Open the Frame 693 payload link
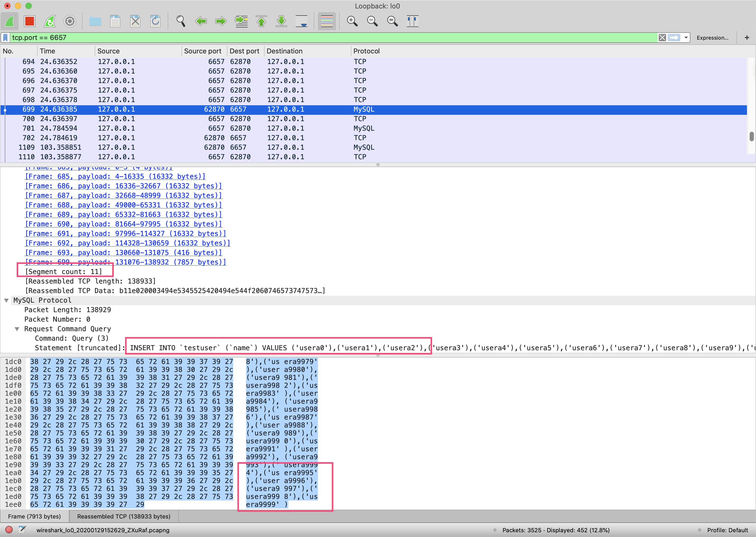 click(x=123, y=253)
